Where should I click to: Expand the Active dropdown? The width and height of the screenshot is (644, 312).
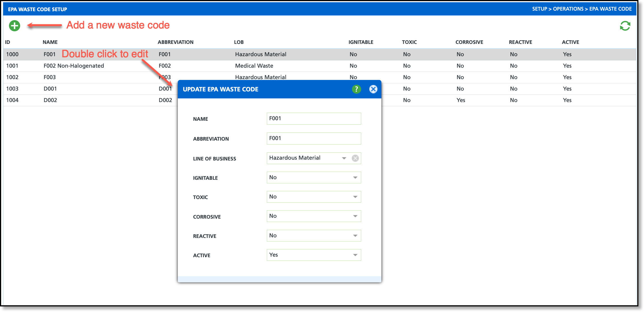tap(355, 255)
